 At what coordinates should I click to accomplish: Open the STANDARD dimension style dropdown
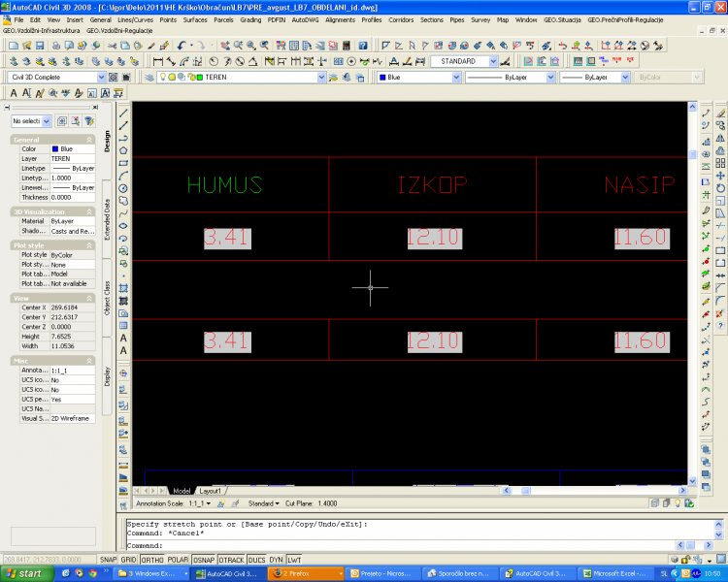pos(493,61)
